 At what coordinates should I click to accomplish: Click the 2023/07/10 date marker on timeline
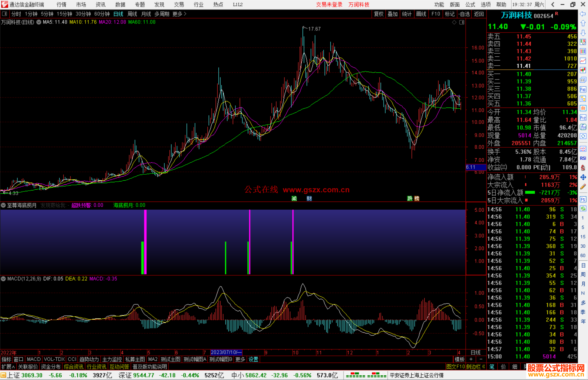click(x=226, y=352)
